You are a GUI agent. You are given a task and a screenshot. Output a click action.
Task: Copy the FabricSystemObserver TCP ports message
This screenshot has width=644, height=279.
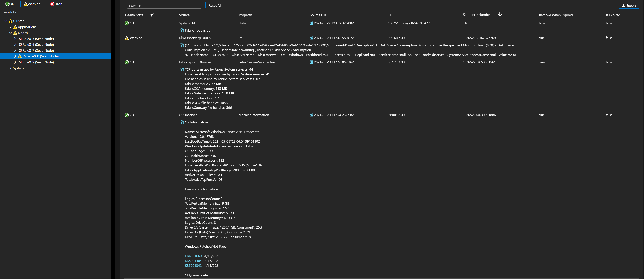[x=181, y=69]
